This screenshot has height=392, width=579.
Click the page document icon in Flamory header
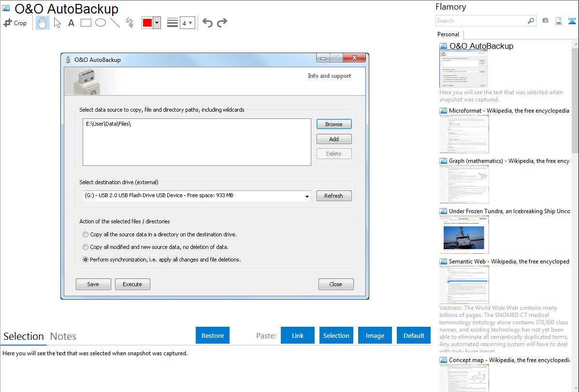coord(559,21)
